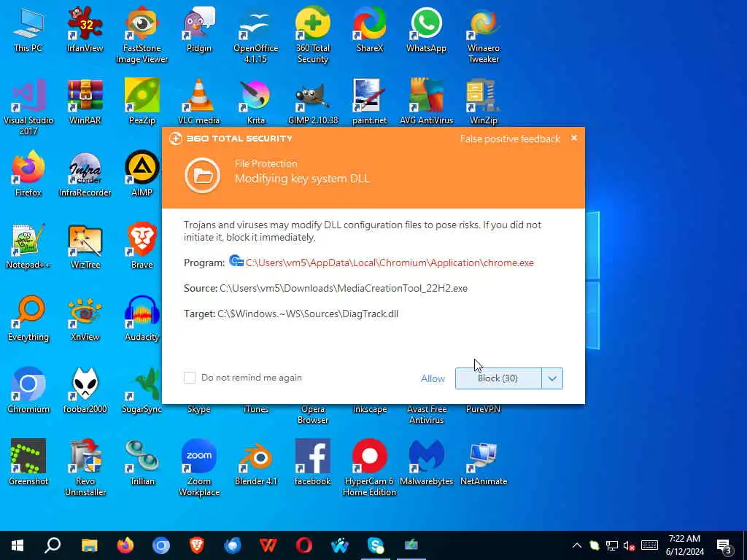Image resolution: width=747 pixels, height=560 pixels.
Task: Open Trillian desktop shortcut
Action: pos(142,463)
